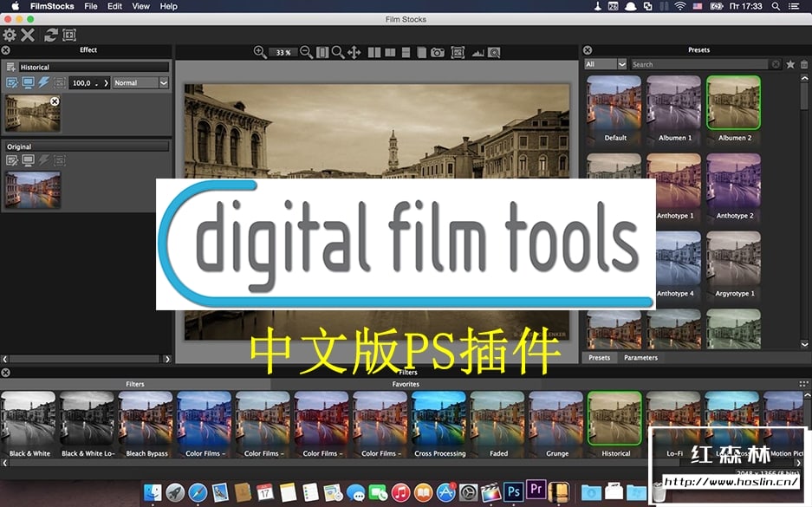Enable vertical split comparison view

point(391,52)
